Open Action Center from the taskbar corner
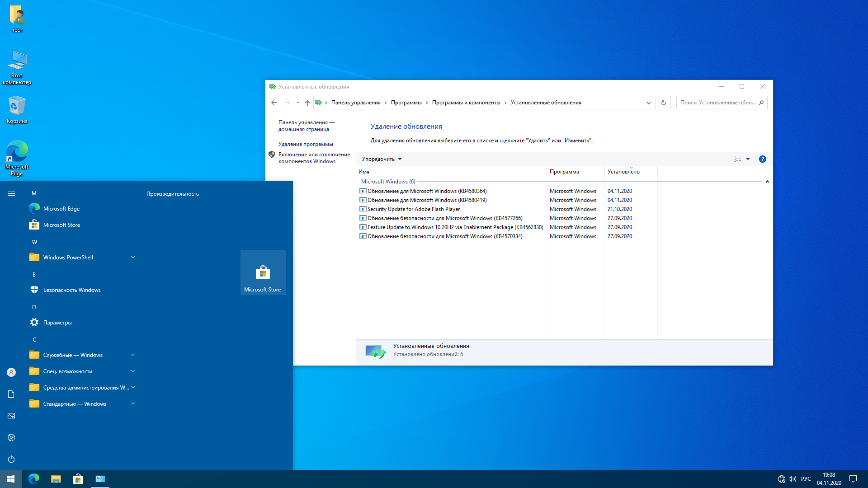The height and width of the screenshot is (488, 868). (853, 479)
